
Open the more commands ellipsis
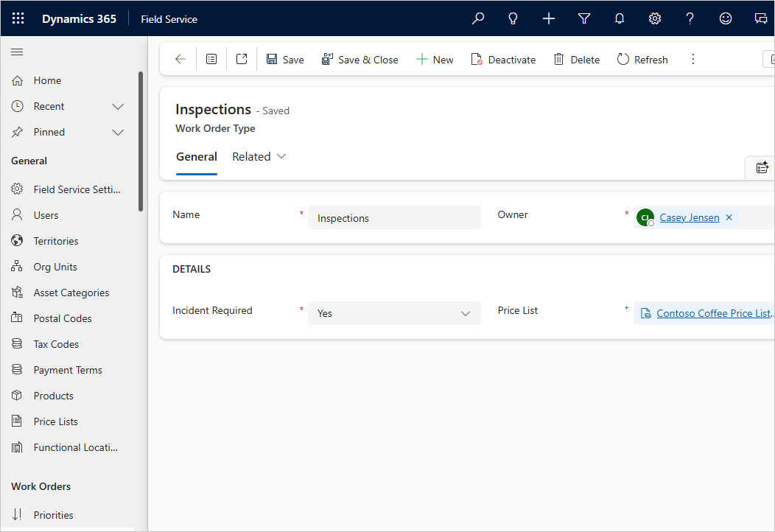coord(693,60)
